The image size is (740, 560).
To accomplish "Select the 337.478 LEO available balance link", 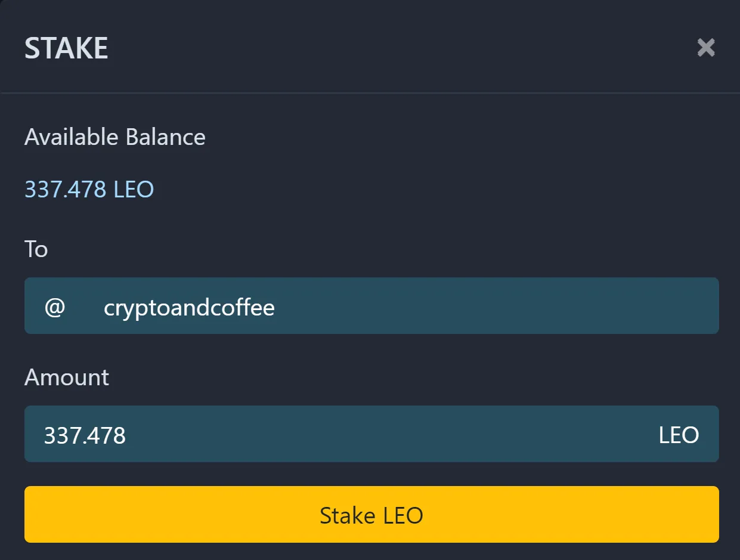I will tap(89, 190).
